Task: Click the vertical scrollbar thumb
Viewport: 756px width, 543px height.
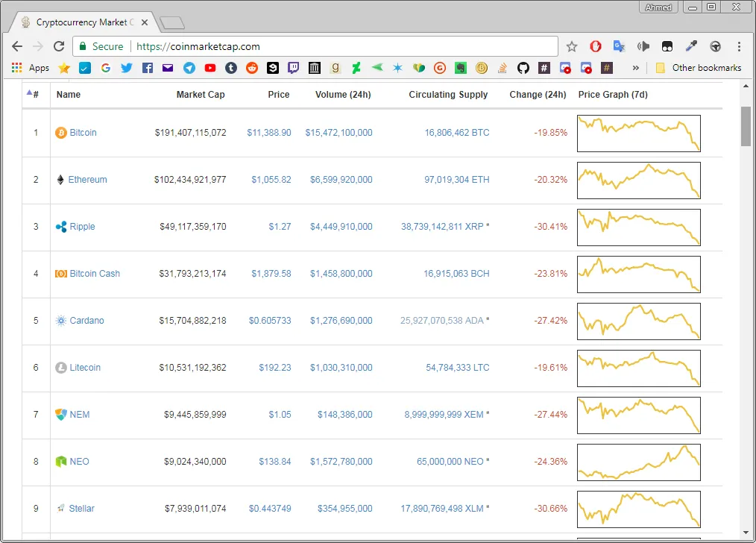Action: (x=746, y=126)
